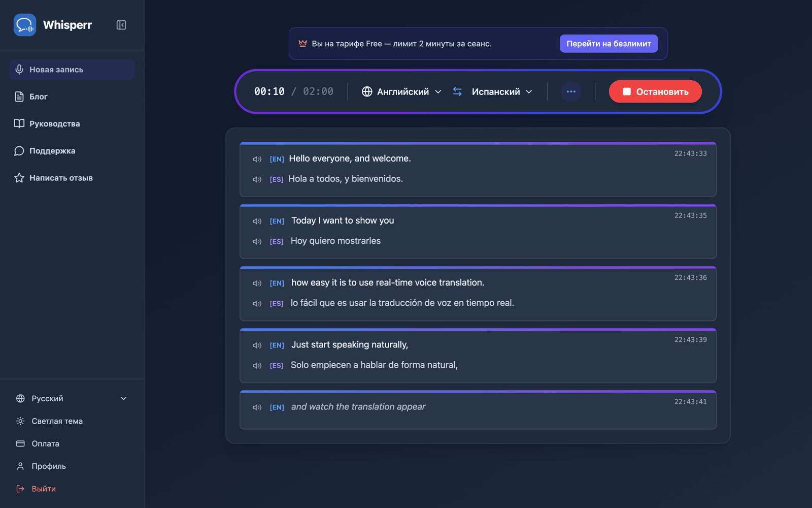Click the person icon beside Профиль
Viewport: 812px width, 508px height.
[x=20, y=466]
